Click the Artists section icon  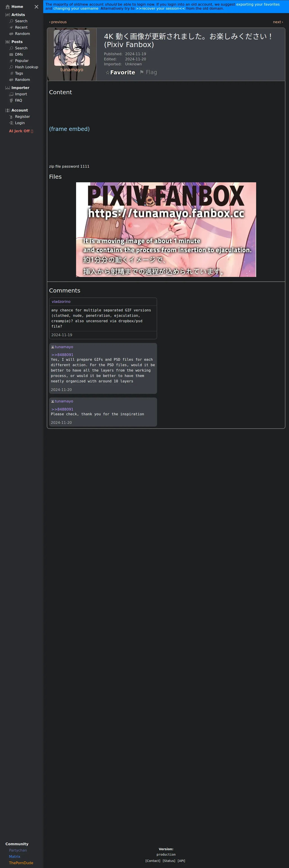pyautogui.click(x=7, y=15)
